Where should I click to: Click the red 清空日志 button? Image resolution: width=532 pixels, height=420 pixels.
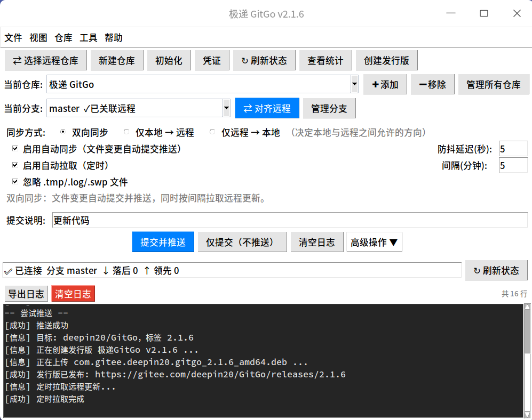(73, 294)
